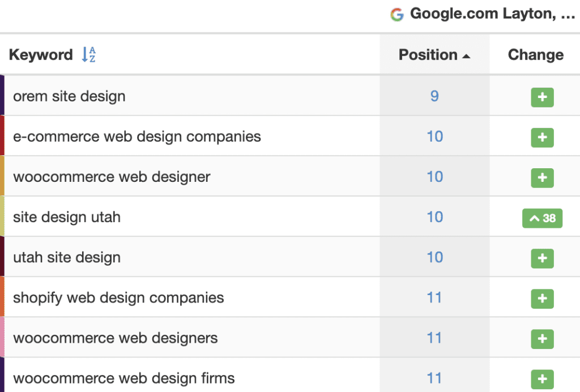This screenshot has height=392, width=580.
Task: Click the Position ascending sort arrow
Action: click(x=466, y=56)
